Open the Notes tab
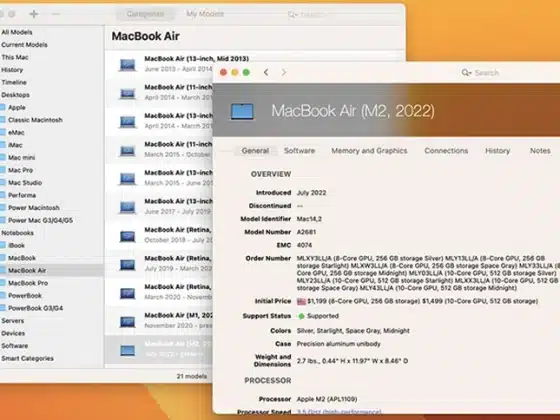Image resolution: width=560 pixels, height=420 pixels. 540,151
